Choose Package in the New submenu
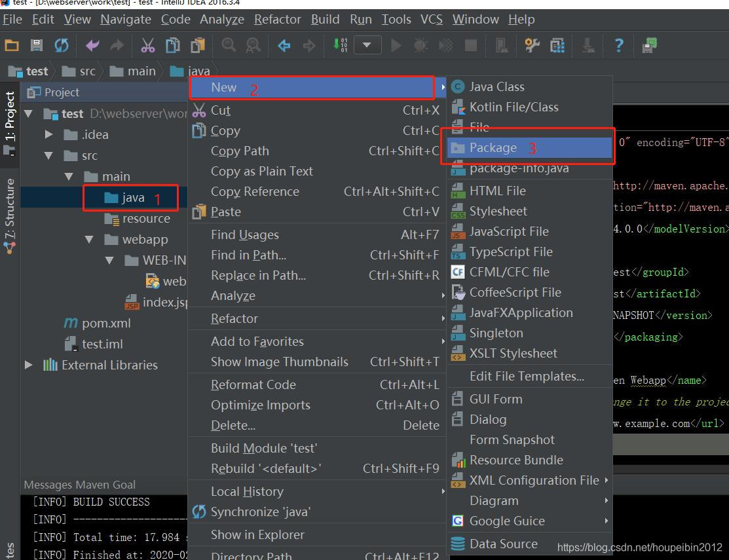The width and height of the screenshot is (729, 560). click(529, 148)
